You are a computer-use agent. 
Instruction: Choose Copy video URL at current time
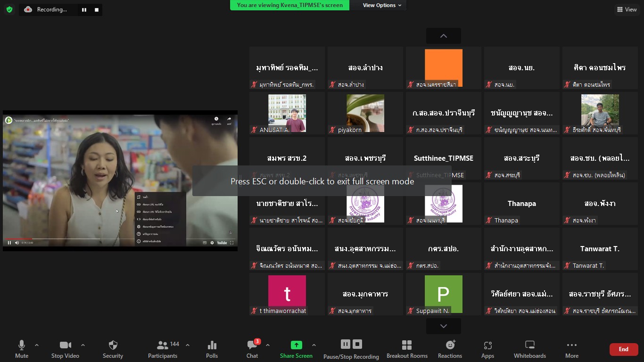pos(160,212)
